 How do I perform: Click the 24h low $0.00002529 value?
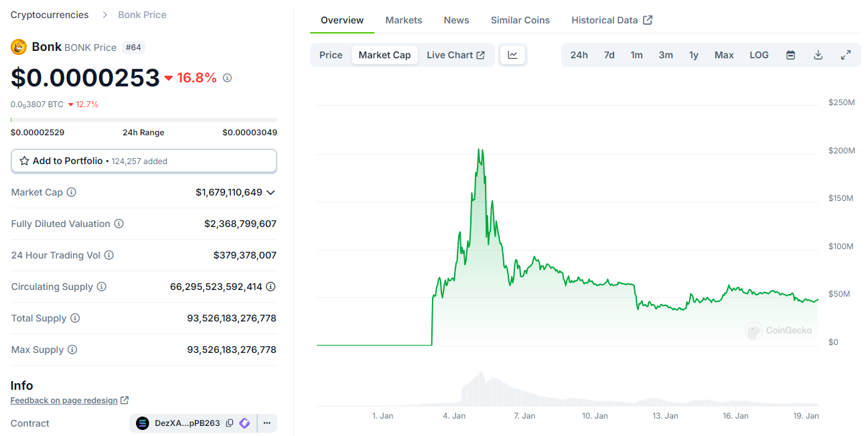(38, 133)
